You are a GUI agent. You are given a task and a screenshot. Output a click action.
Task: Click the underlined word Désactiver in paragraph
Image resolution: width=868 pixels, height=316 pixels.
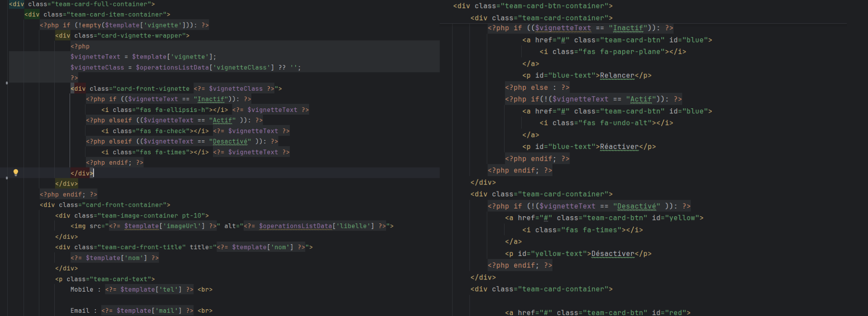[x=613, y=254]
